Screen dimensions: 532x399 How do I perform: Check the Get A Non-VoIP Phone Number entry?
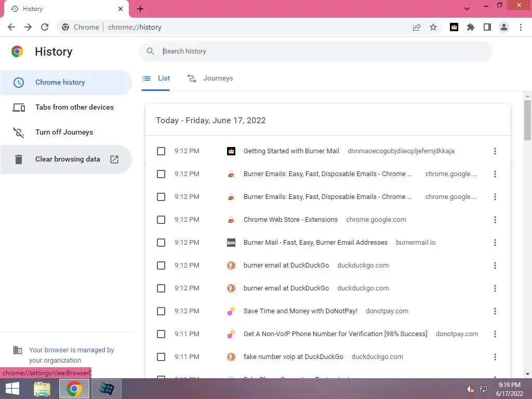(161, 334)
